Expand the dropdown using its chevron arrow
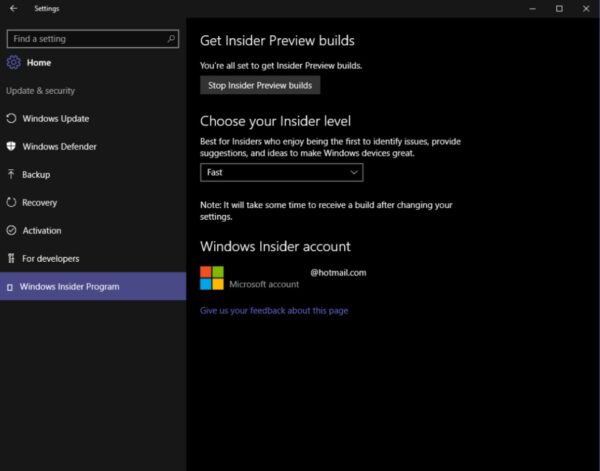 [354, 172]
